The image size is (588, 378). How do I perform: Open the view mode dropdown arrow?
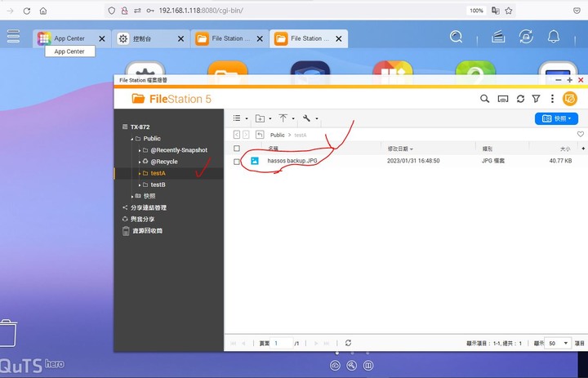247,118
